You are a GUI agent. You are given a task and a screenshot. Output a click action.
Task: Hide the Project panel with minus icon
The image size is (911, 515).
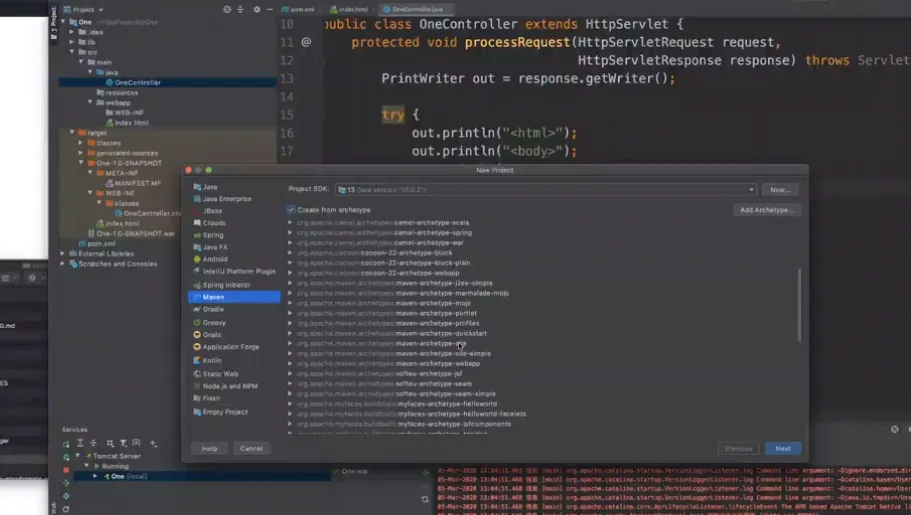pos(270,9)
